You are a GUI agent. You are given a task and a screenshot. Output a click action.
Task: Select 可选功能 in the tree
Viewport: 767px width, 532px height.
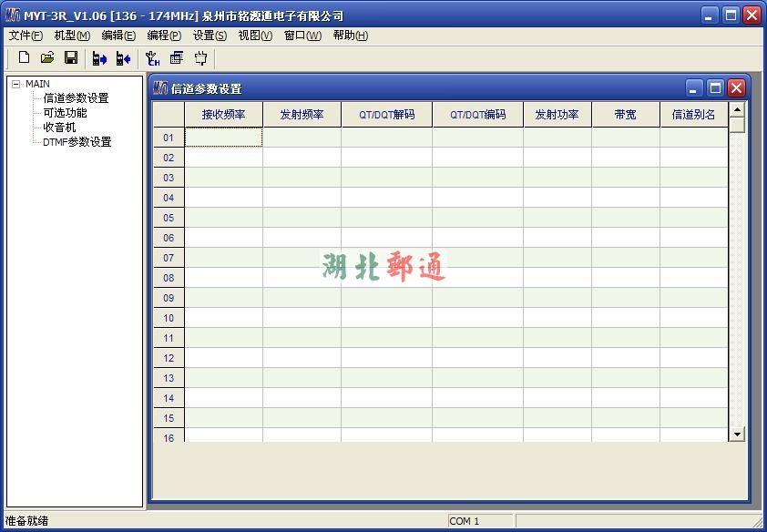(65, 113)
